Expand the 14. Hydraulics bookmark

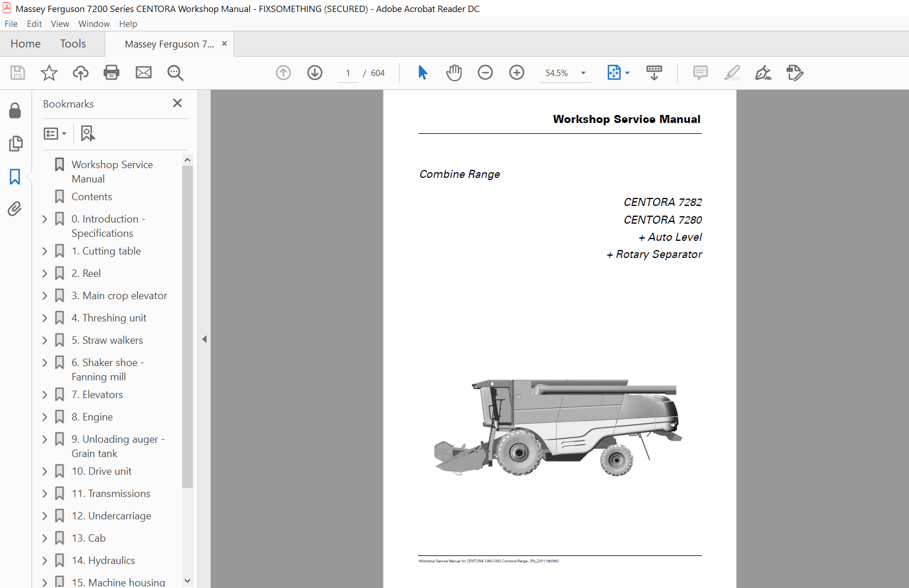pyautogui.click(x=45, y=561)
